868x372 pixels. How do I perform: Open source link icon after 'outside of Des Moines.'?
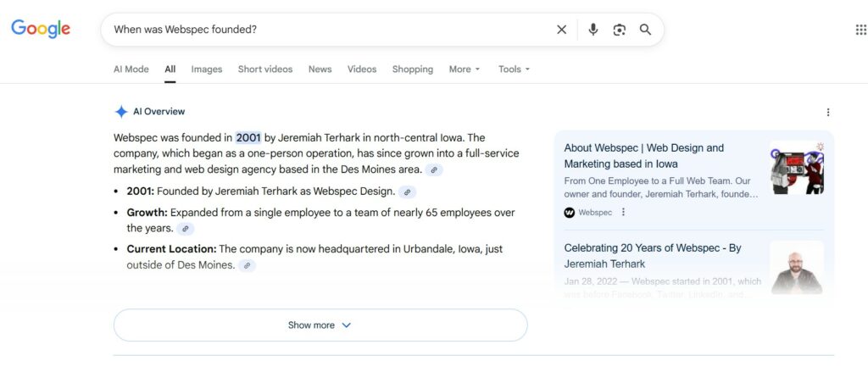[247, 266]
